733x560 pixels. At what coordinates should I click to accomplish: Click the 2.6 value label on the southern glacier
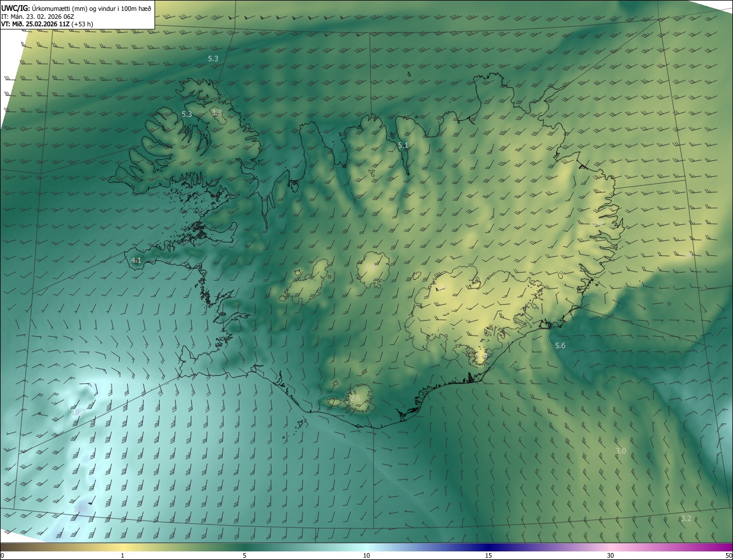pos(355,398)
